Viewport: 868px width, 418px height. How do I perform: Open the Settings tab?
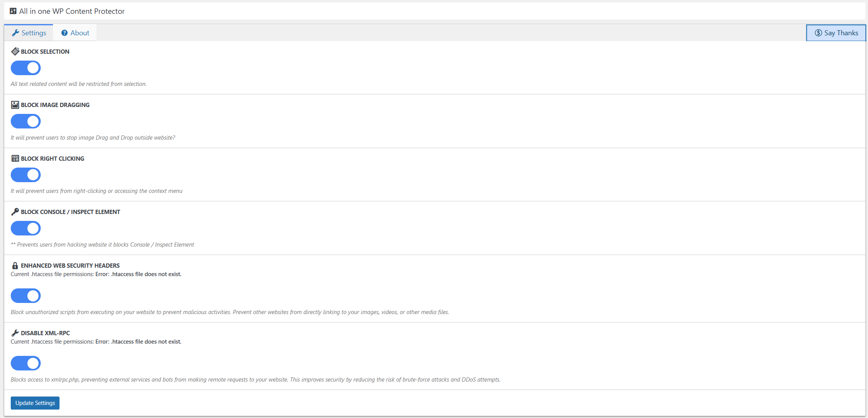29,33
